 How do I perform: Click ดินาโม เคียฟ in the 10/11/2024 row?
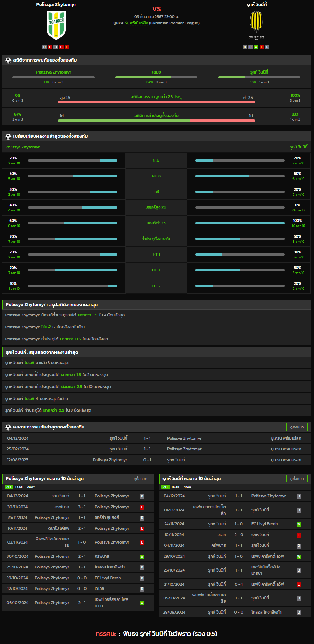pyautogui.click(x=59, y=528)
